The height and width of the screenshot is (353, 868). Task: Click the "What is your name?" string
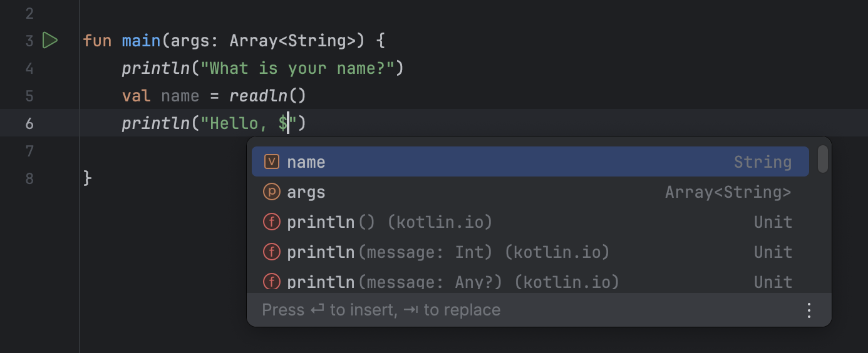click(297, 68)
